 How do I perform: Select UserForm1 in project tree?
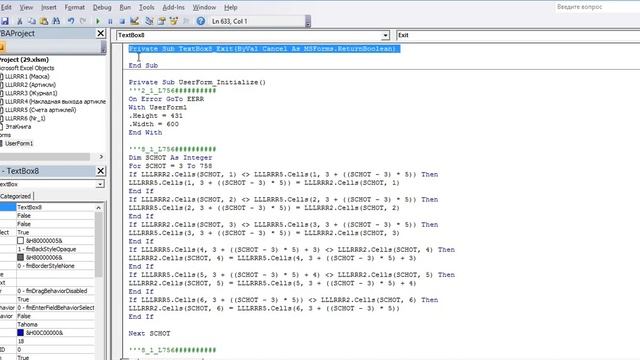click(x=19, y=144)
